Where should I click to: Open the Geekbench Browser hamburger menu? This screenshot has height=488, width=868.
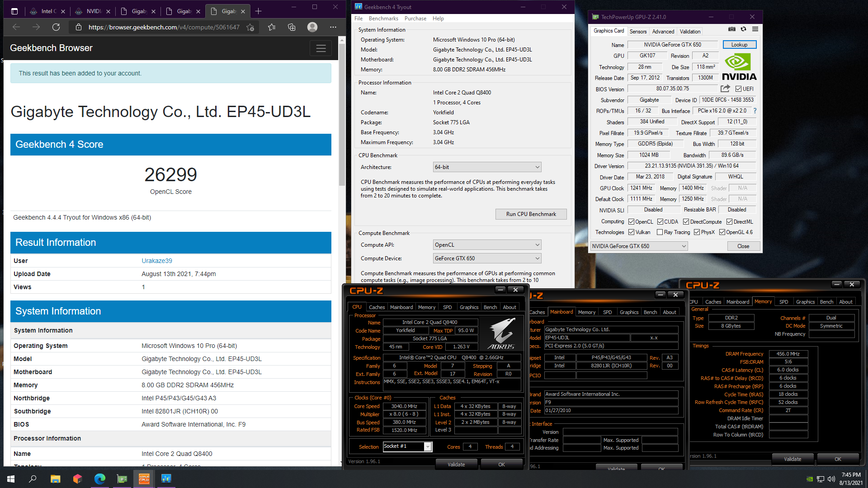pos(321,48)
